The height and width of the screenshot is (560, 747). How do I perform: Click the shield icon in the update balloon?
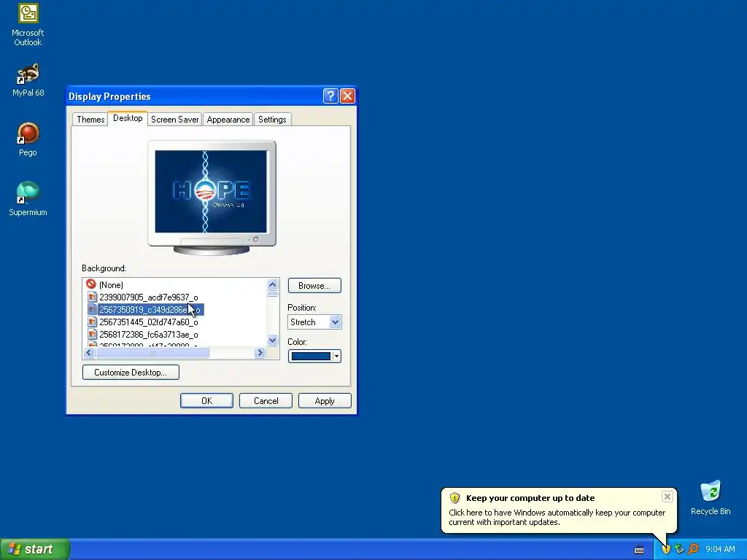click(454, 497)
